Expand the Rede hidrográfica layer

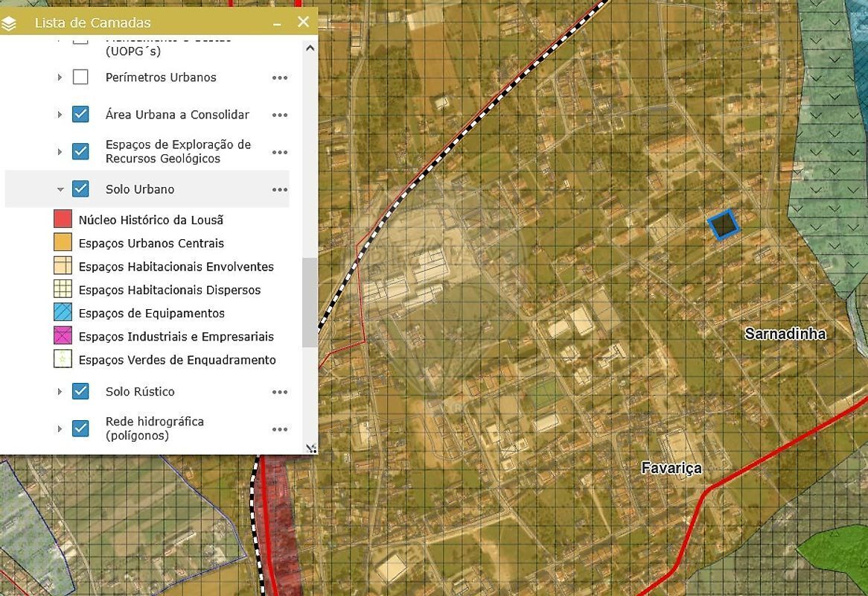(x=60, y=428)
